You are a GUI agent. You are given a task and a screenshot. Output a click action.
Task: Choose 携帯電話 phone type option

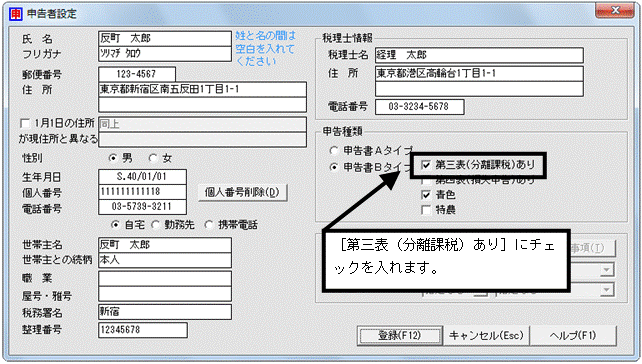(209, 224)
